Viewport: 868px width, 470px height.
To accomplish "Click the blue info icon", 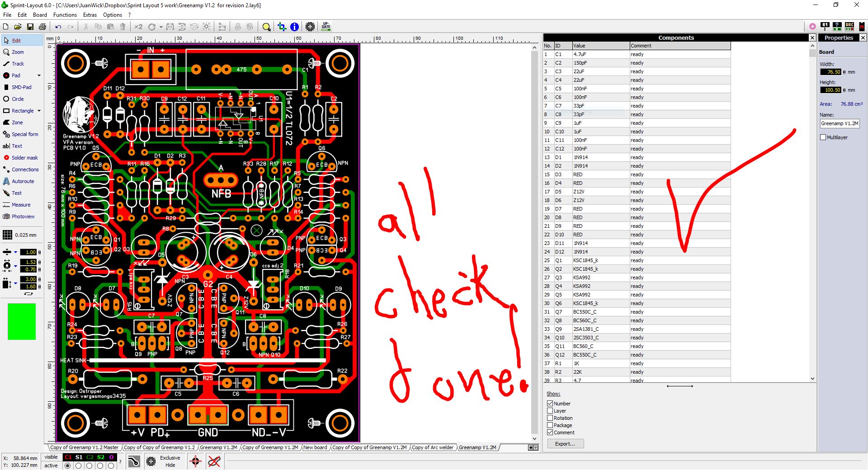I will (294, 27).
